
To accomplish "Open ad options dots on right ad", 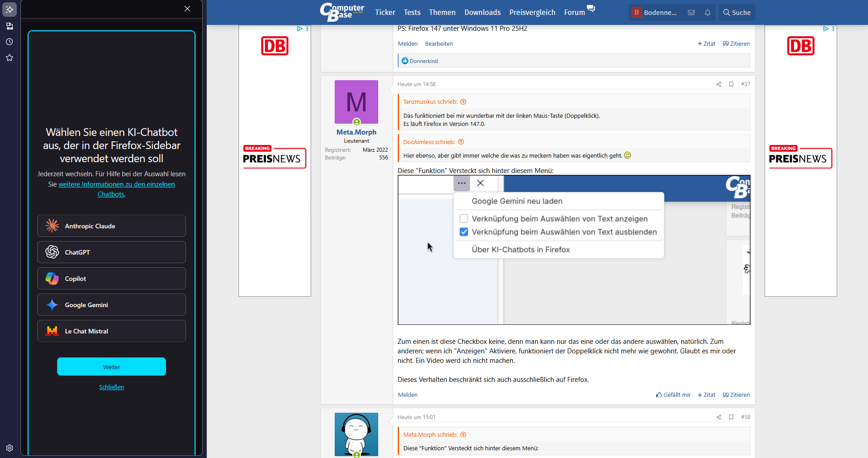I will 834,29.
